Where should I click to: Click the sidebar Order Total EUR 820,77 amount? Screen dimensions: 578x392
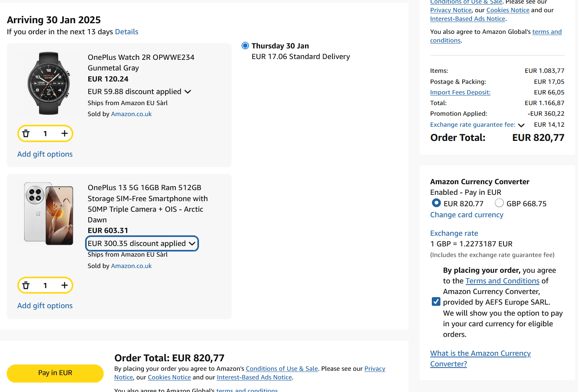[x=538, y=138]
